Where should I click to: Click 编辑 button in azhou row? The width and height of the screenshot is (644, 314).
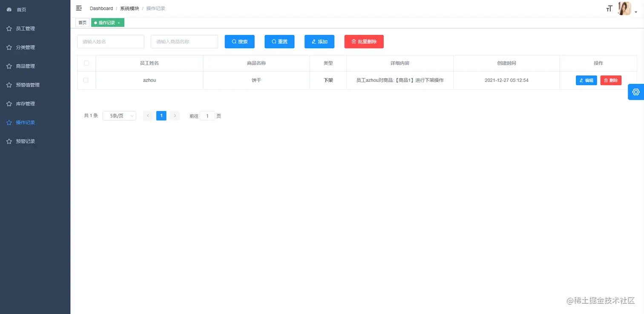click(x=586, y=80)
